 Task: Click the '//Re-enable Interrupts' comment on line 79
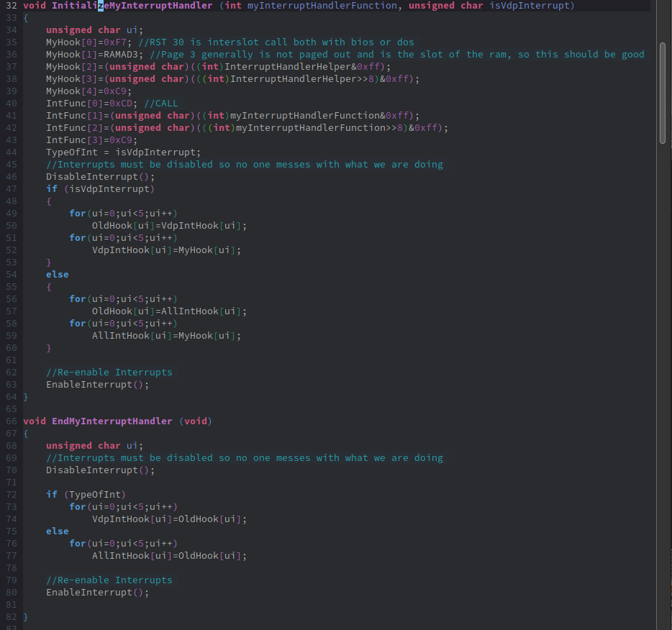click(109, 580)
